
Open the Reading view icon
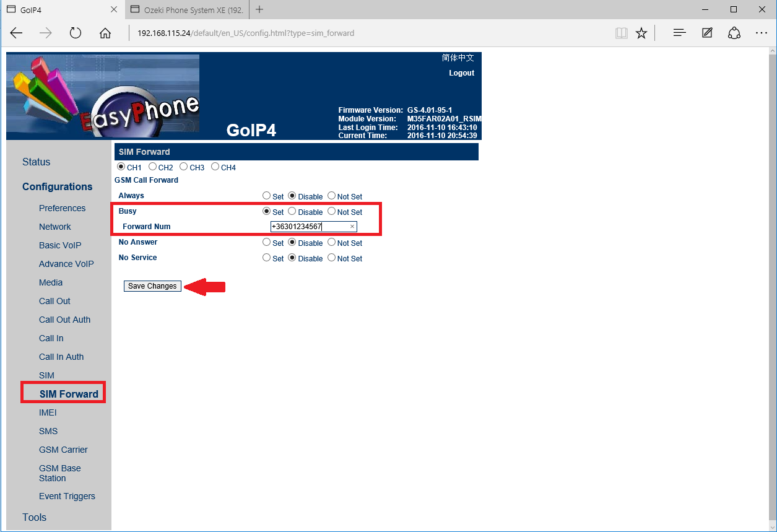[621, 33]
